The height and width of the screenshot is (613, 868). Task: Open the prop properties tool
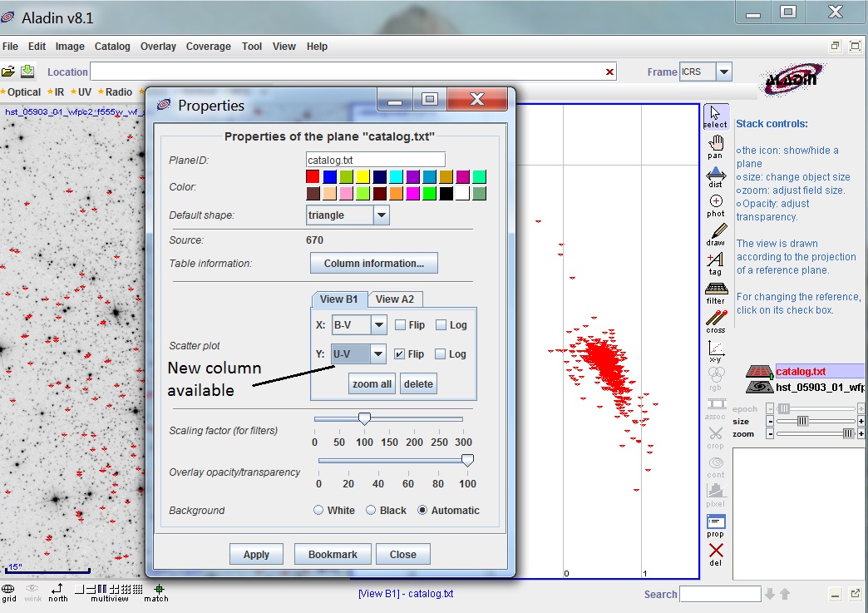point(715,526)
